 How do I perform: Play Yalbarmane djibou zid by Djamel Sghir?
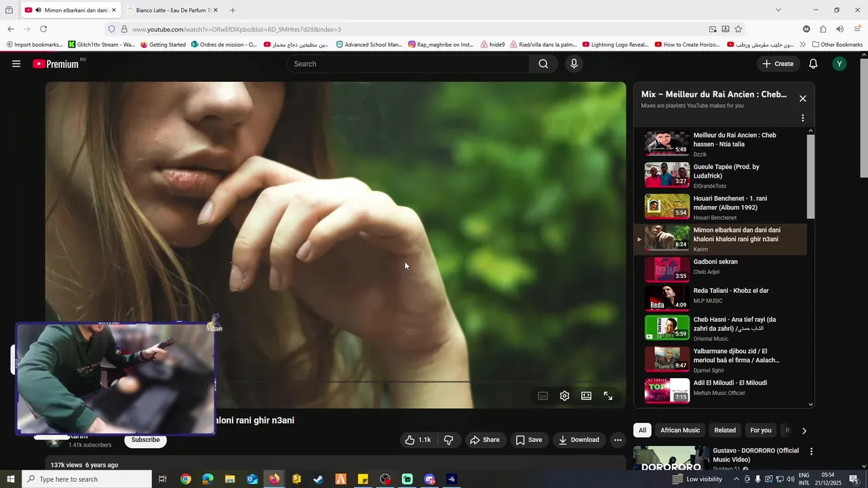click(720, 361)
